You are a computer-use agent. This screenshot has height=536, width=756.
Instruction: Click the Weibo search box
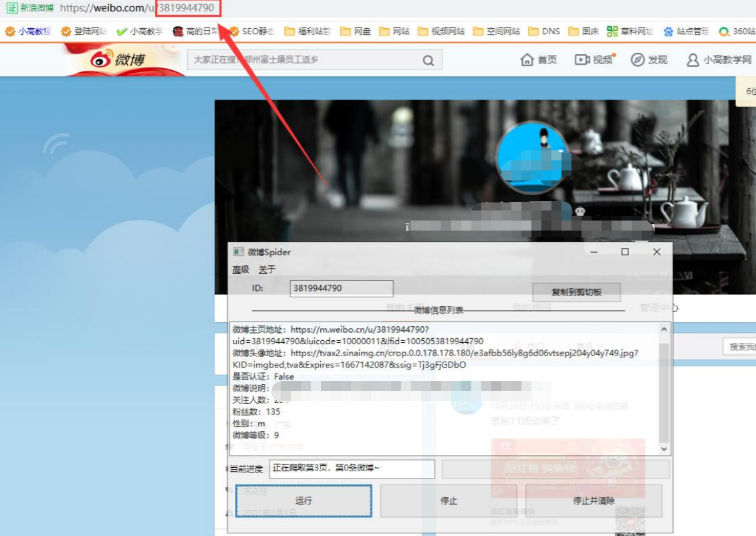pyautogui.click(x=304, y=60)
